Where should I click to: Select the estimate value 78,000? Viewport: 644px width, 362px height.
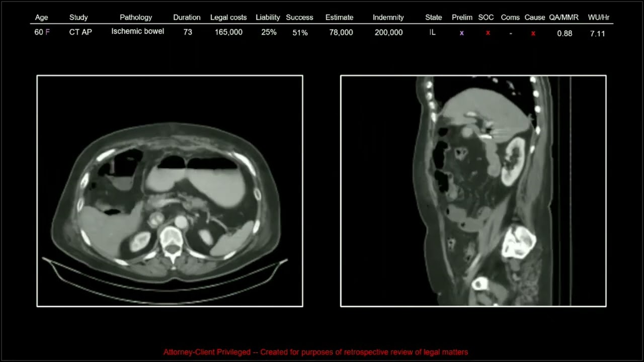pyautogui.click(x=341, y=32)
